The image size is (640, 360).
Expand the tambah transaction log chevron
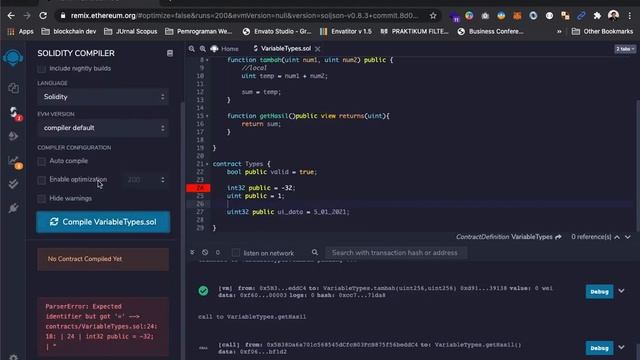tap(621, 291)
